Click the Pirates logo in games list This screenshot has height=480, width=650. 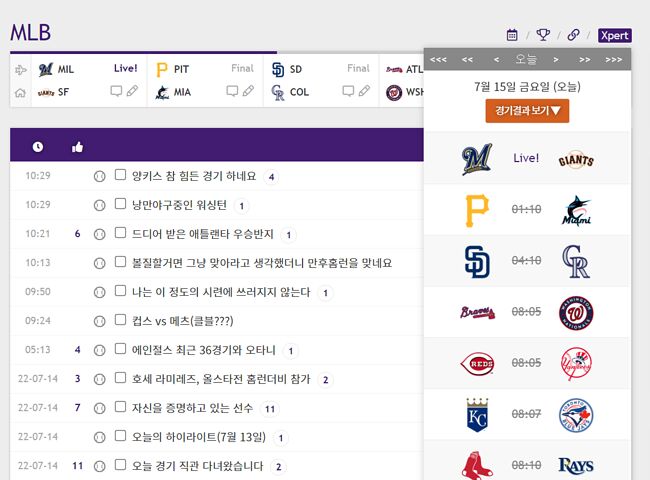(477, 210)
